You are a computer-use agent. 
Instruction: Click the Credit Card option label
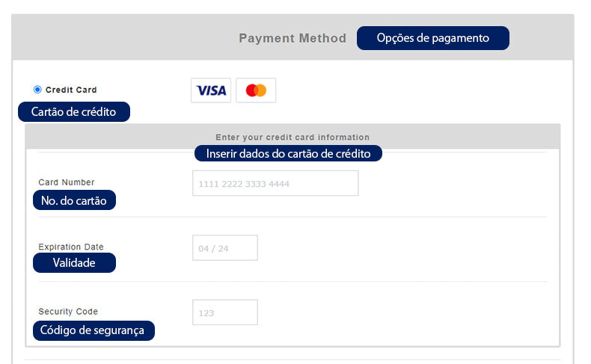(71, 90)
